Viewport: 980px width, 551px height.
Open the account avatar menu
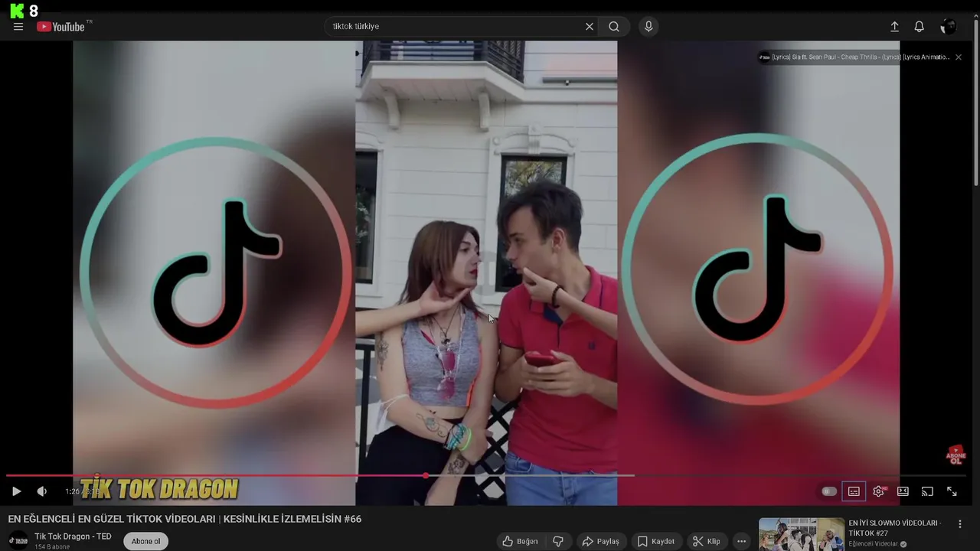tap(949, 27)
